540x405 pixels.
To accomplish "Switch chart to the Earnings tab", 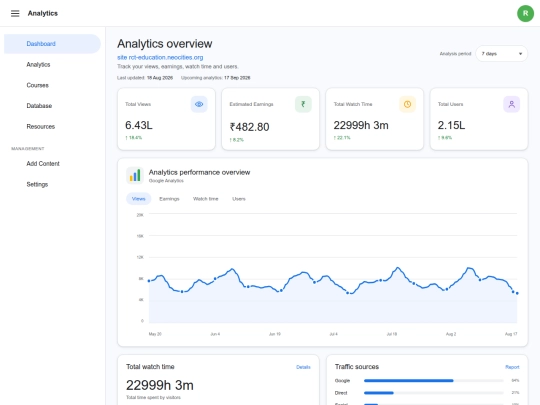I will click(169, 199).
